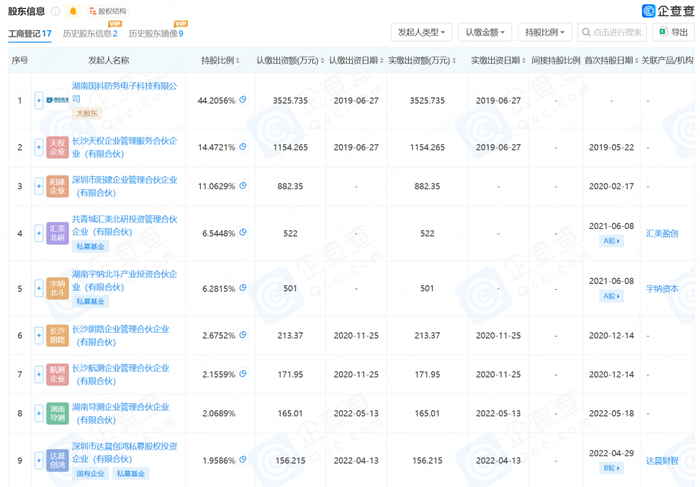The height and width of the screenshot is (487, 700).
Task: Open 深圳市达晨创鸿私募股权投资企业 link
Action: pos(125,452)
